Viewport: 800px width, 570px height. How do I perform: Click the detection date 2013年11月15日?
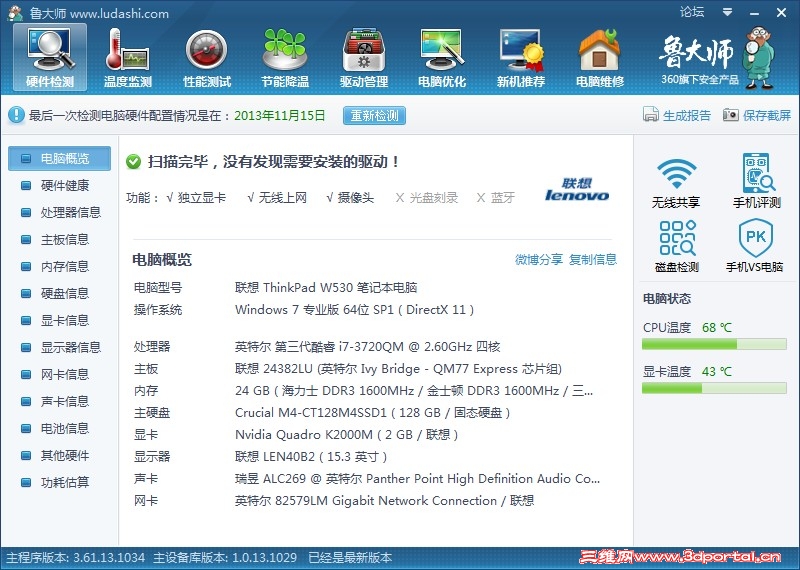click(x=280, y=115)
